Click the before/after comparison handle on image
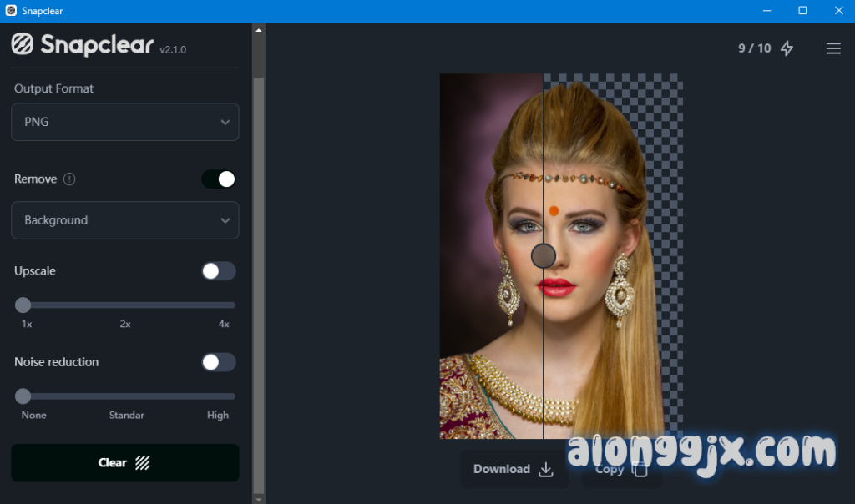This screenshot has height=504, width=855. [x=544, y=255]
